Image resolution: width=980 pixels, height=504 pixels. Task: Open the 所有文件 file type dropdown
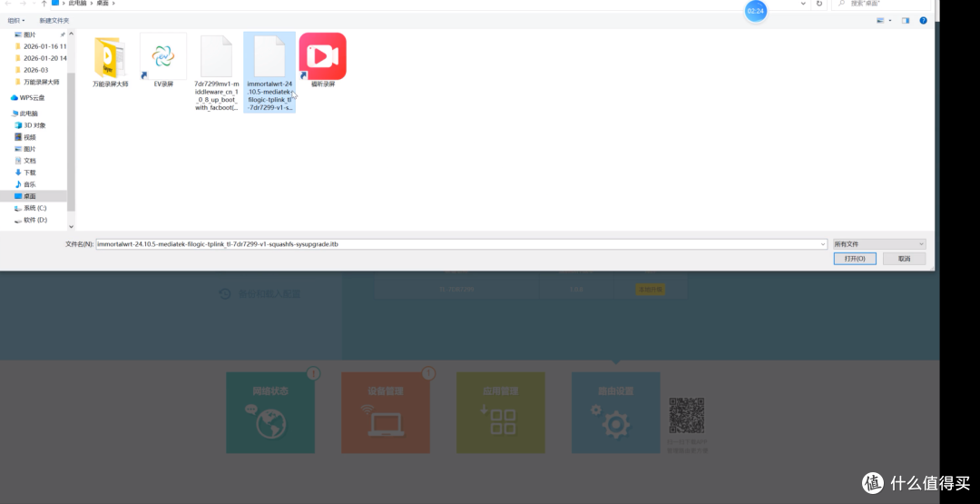878,244
